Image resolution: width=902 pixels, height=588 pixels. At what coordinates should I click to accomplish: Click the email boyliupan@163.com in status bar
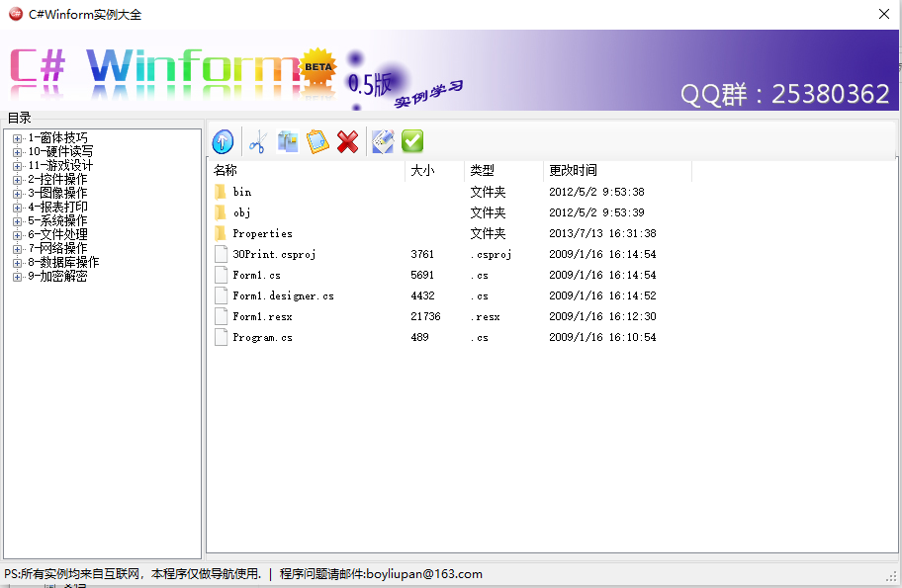click(424, 573)
